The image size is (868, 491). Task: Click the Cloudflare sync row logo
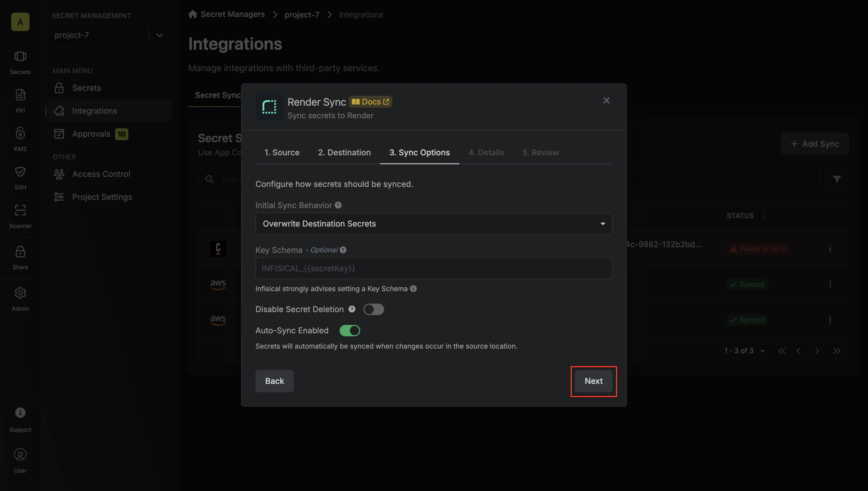[218, 249]
